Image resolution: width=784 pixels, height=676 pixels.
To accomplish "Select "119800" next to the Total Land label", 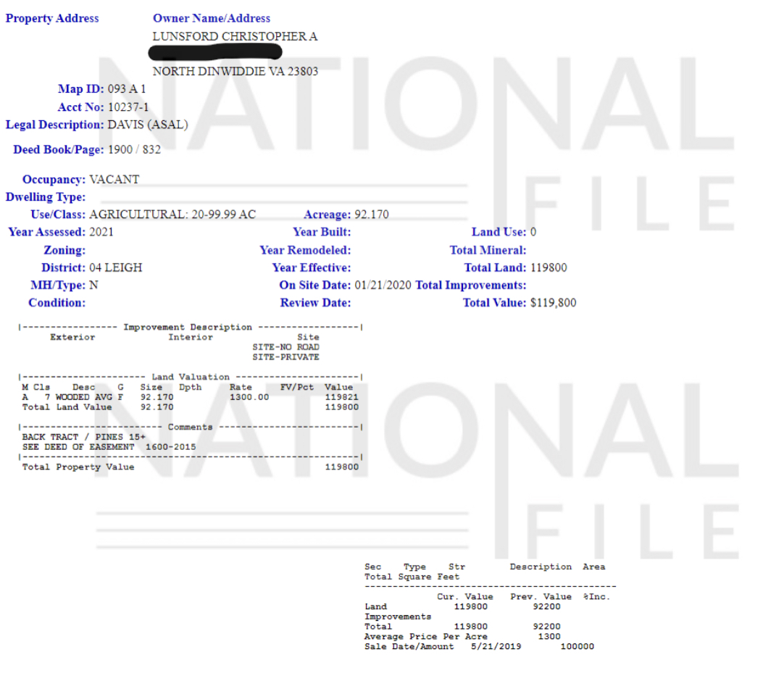I will coord(549,267).
